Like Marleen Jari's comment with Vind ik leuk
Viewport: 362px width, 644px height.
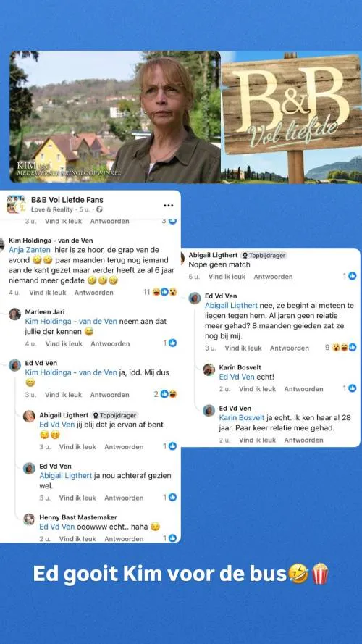64,343
